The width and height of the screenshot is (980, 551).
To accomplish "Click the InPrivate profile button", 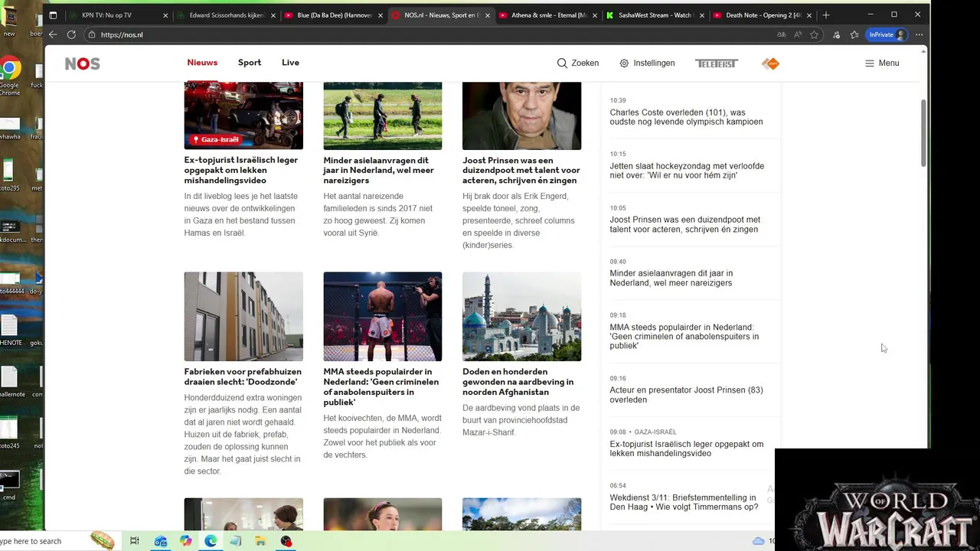I will [887, 34].
